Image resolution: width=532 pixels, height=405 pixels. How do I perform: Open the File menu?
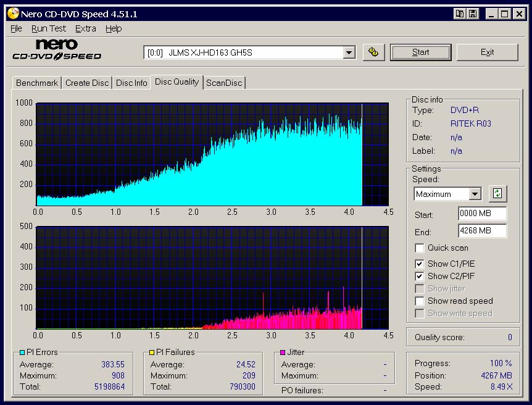coord(16,28)
